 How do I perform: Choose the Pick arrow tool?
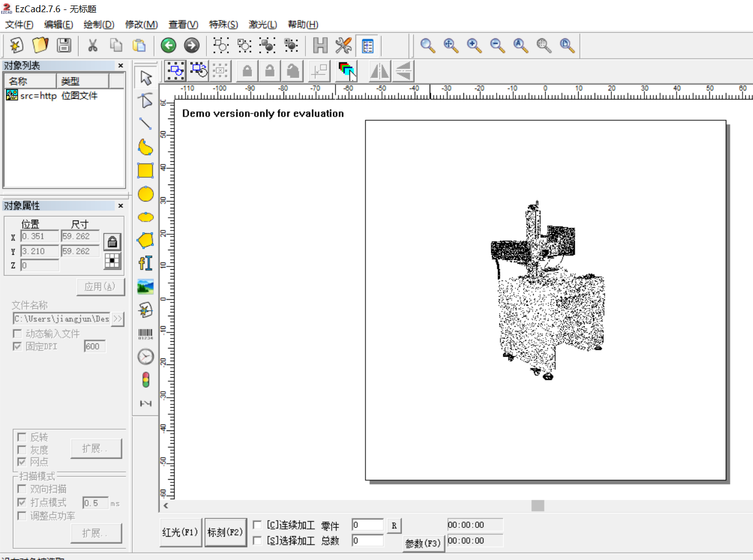tap(146, 78)
